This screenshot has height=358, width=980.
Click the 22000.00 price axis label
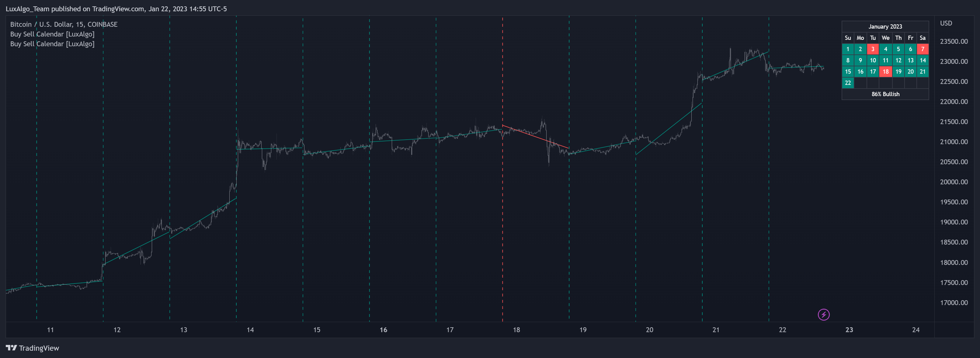[x=954, y=102]
